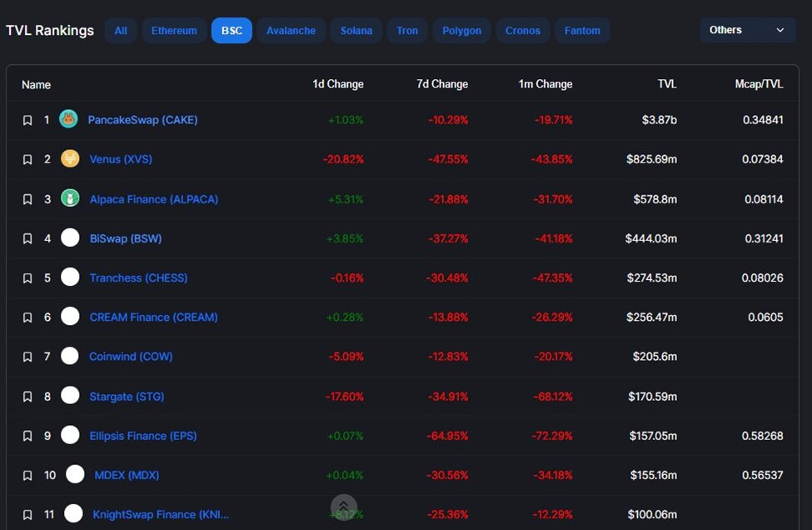Click the Alpaca Finance logo icon
The image size is (812, 530).
tap(70, 198)
